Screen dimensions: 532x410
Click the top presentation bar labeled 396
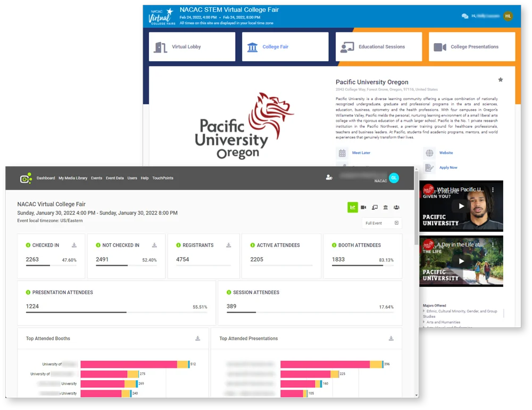[x=332, y=364]
